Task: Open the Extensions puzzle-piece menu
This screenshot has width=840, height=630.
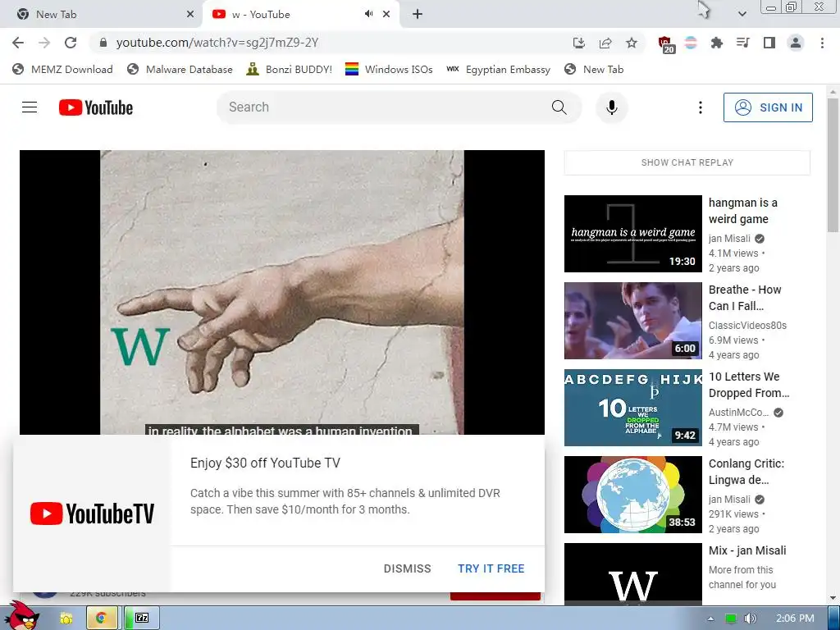Action: tap(717, 43)
